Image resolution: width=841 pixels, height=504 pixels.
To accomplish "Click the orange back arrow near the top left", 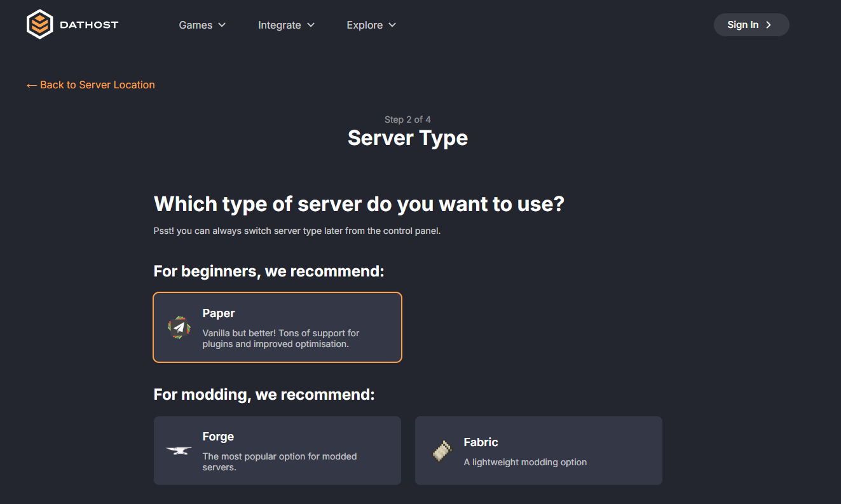I will coord(31,85).
